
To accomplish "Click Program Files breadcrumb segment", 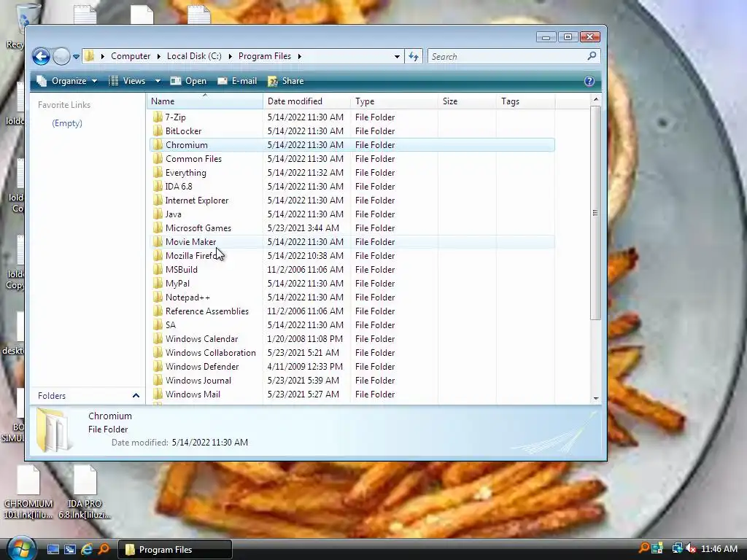I will coord(264,56).
